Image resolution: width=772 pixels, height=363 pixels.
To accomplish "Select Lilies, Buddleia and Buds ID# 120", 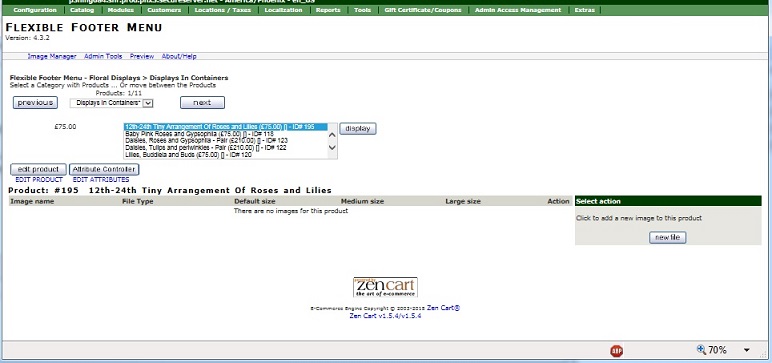I will pos(225,155).
